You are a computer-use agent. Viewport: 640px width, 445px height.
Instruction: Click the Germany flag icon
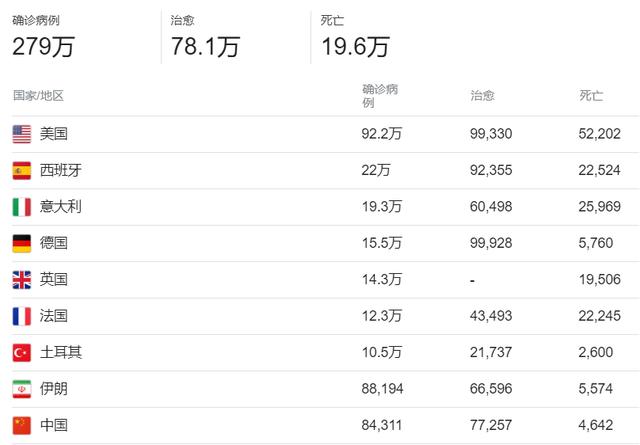tap(22, 243)
